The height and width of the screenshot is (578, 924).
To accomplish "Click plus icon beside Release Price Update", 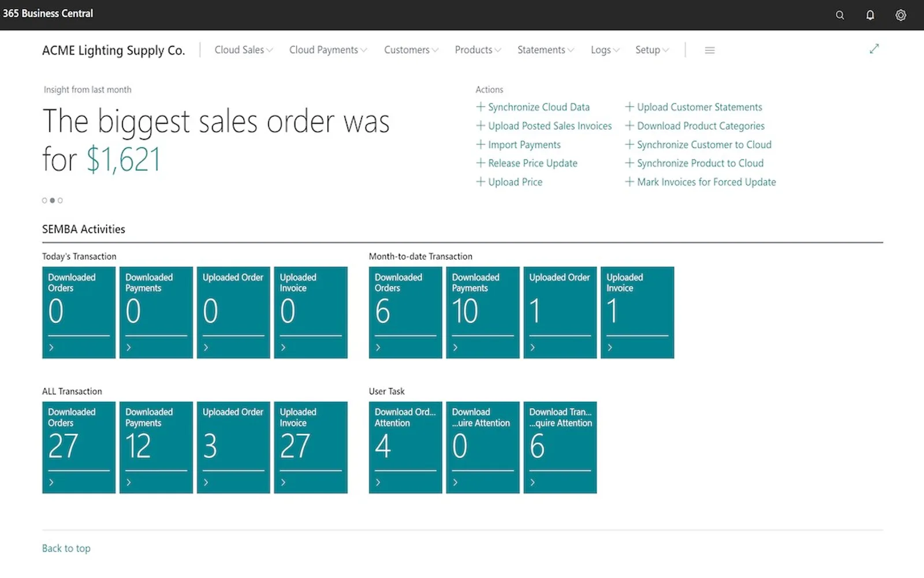I will click(x=480, y=163).
